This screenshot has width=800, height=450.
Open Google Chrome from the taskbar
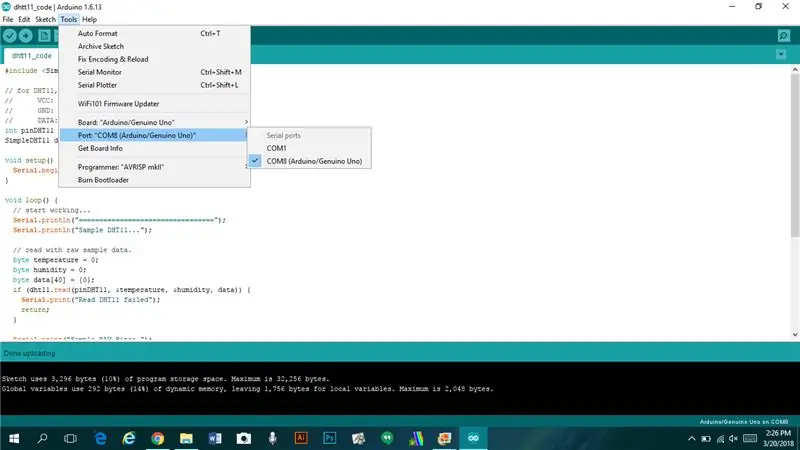point(158,438)
